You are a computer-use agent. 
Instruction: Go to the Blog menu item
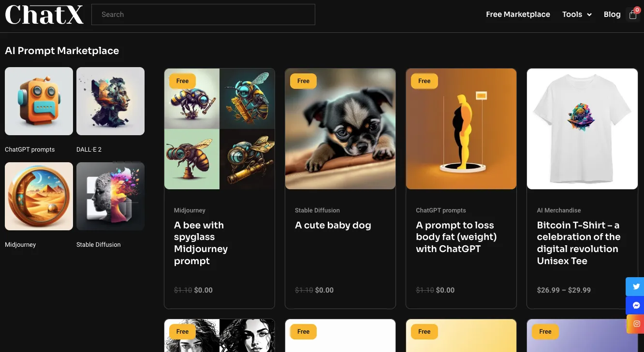pyautogui.click(x=612, y=14)
